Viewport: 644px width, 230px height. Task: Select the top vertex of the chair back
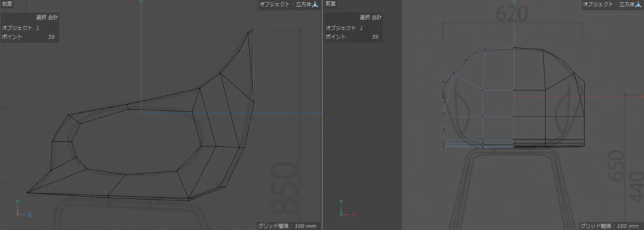coord(253,30)
